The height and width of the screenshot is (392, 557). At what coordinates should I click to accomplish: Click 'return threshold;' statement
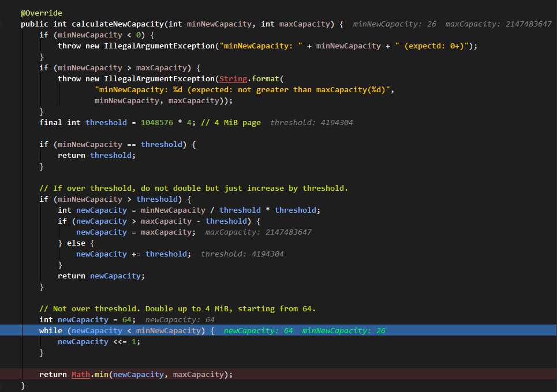coord(96,156)
